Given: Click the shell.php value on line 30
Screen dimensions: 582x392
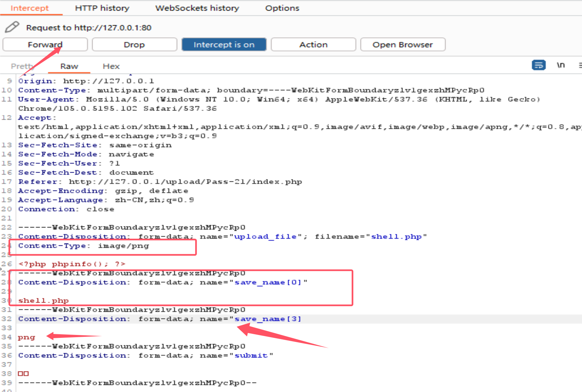Looking at the screenshot, I should [44, 301].
